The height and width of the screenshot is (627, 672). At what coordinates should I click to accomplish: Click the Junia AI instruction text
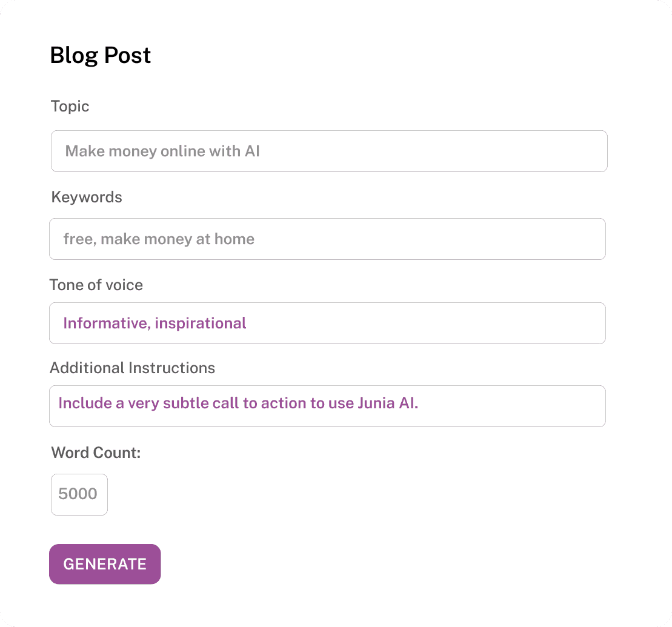click(x=238, y=403)
